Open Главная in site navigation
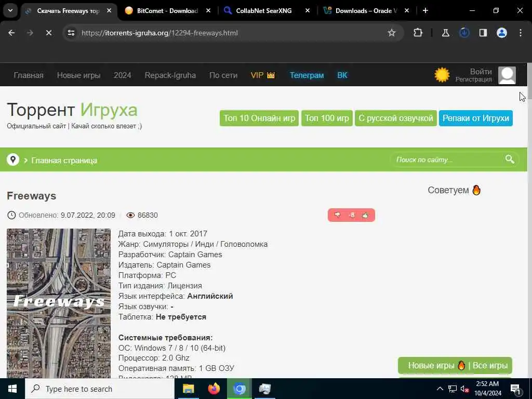Screen dimensions: 532x399 pos(29,75)
